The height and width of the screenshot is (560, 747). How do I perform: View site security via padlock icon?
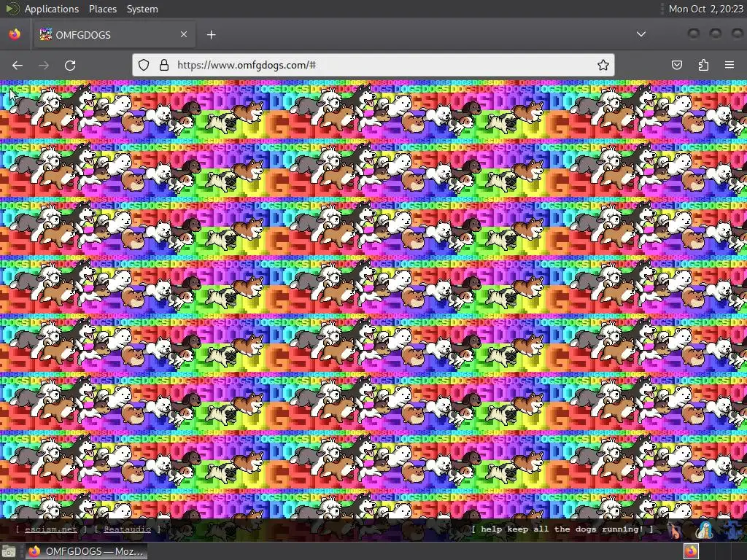tap(164, 65)
